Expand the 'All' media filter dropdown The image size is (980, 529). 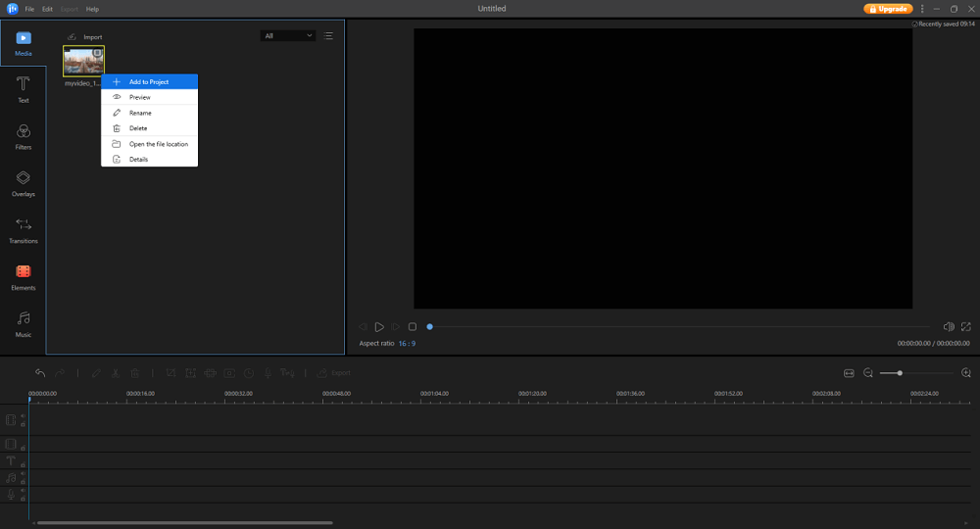(288, 36)
